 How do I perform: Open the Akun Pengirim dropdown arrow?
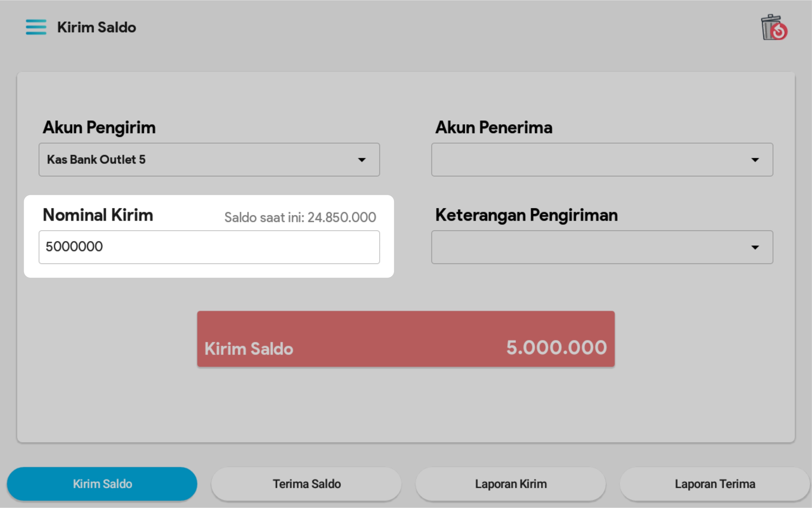362,160
